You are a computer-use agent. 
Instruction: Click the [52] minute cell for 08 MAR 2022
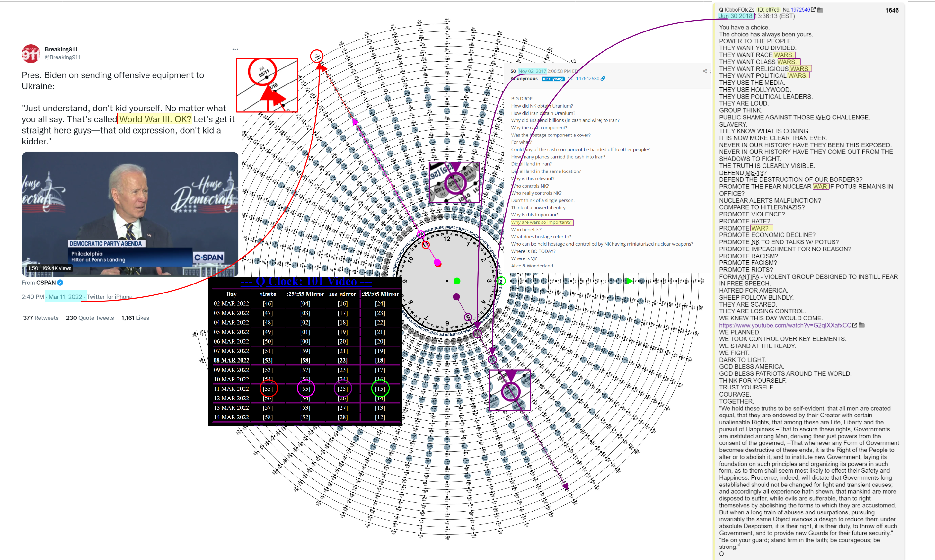(268, 360)
